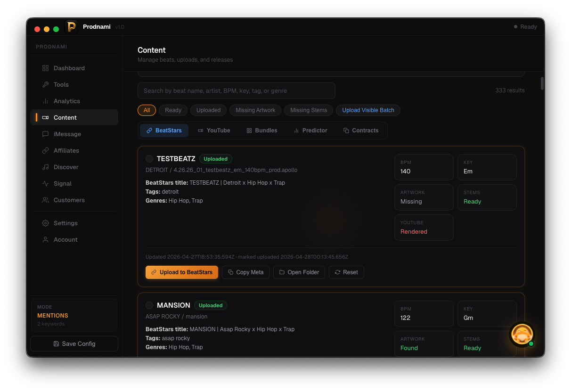Filter by Uploaded status chip
This screenshot has width=571, height=392.
coord(208,110)
